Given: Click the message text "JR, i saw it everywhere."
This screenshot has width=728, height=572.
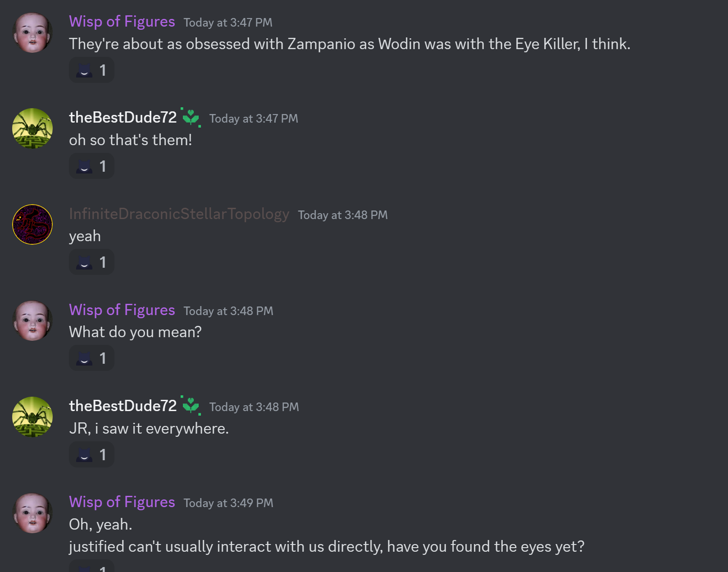Looking at the screenshot, I should click(x=149, y=429).
